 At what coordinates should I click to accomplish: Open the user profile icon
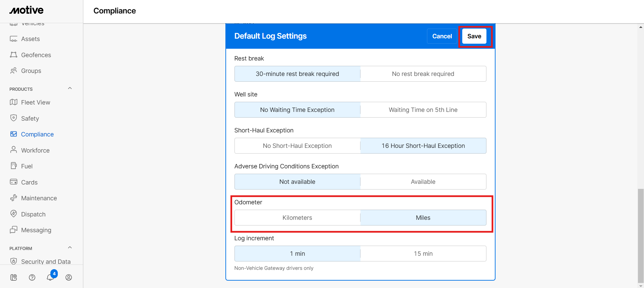pyautogui.click(x=69, y=277)
